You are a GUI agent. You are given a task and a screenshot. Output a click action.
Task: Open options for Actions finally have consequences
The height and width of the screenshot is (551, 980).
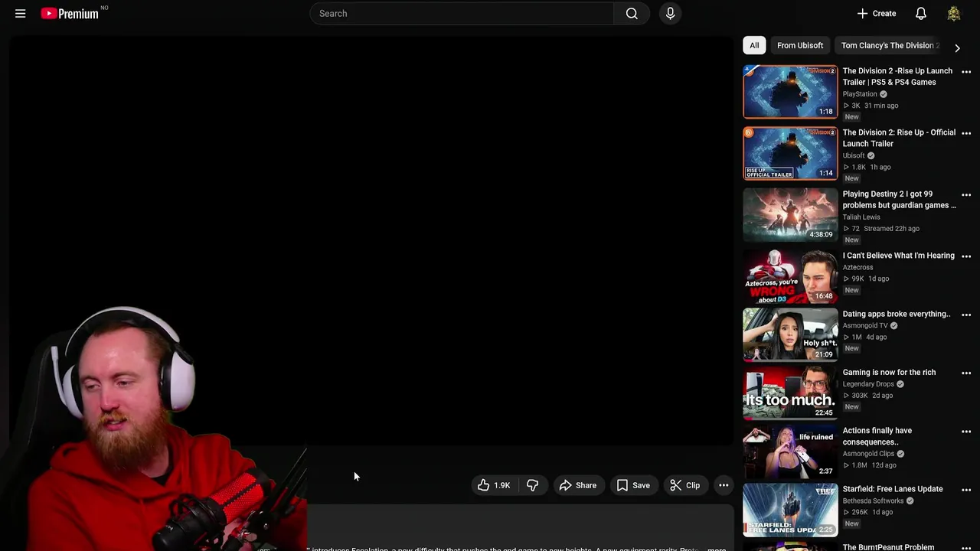[x=966, y=432]
